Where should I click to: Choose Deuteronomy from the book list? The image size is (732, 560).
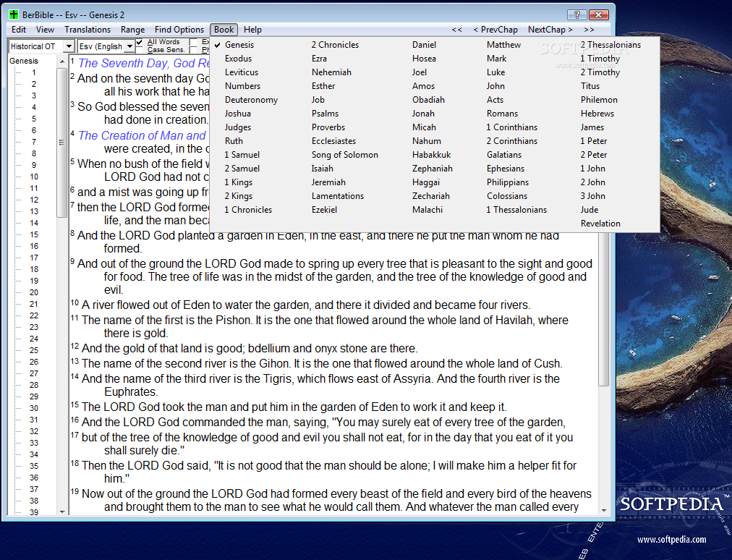[251, 100]
